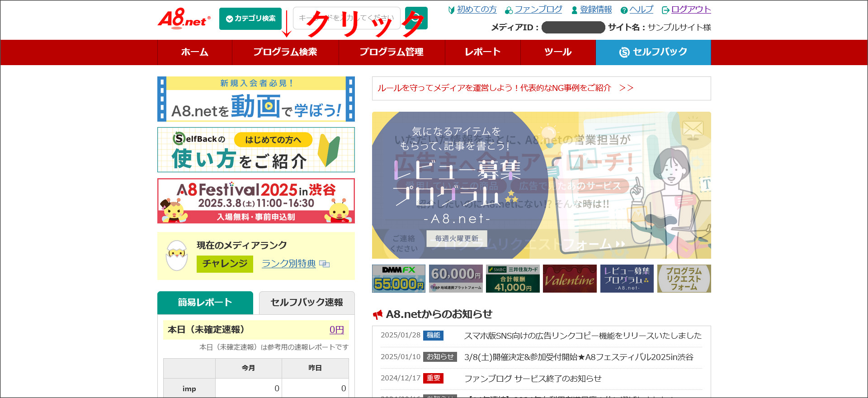Click the fan blog icon beside ファンブログ
Viewport: 868px width, 398px height.
[509, 10]
